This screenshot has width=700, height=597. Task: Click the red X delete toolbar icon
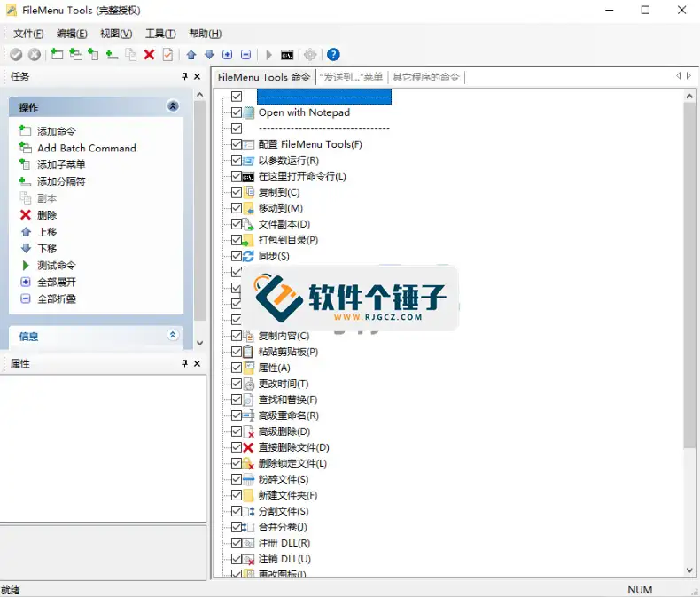pyautogui.click(x=149, y=55)
